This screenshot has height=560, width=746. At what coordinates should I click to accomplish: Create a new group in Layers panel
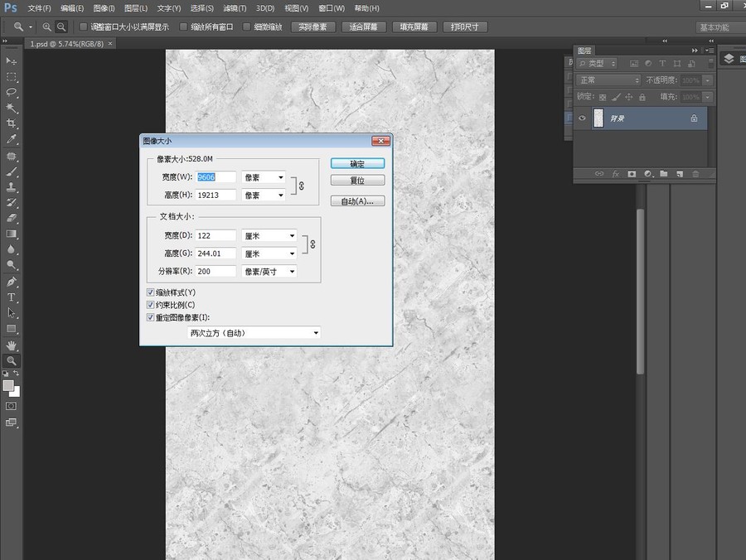664,174
